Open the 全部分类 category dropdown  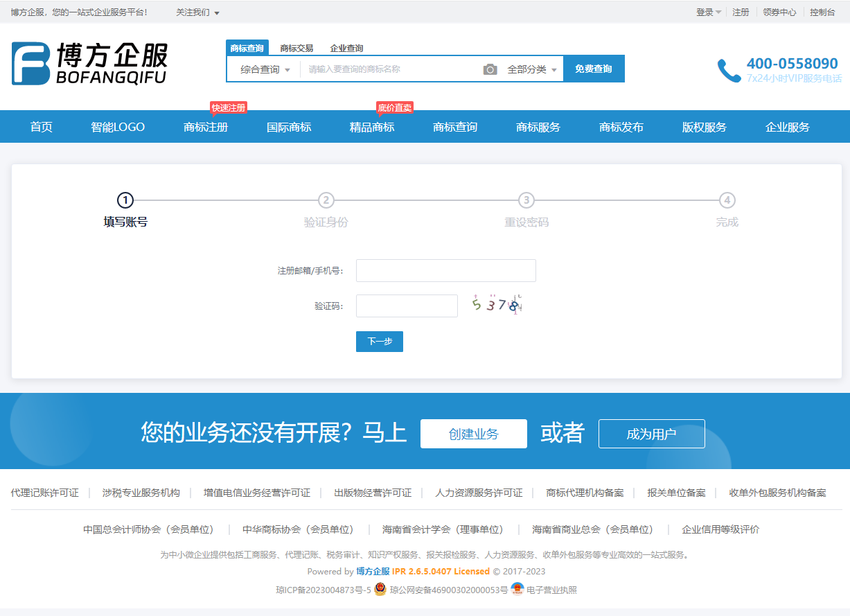point(531,69)
